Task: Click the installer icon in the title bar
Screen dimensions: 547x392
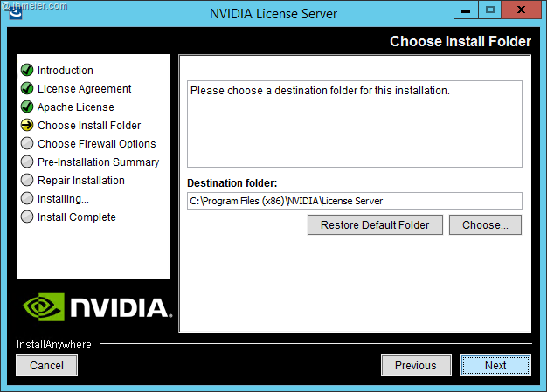Action: [x=10, y=12]
